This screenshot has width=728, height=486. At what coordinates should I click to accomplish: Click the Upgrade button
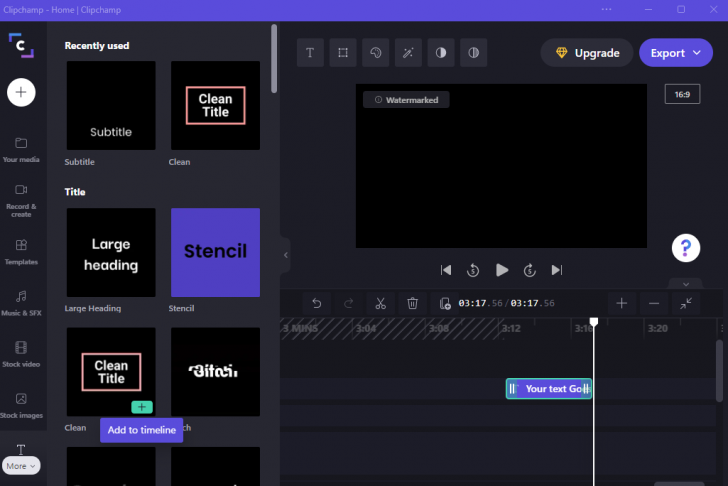click(587, 53)
